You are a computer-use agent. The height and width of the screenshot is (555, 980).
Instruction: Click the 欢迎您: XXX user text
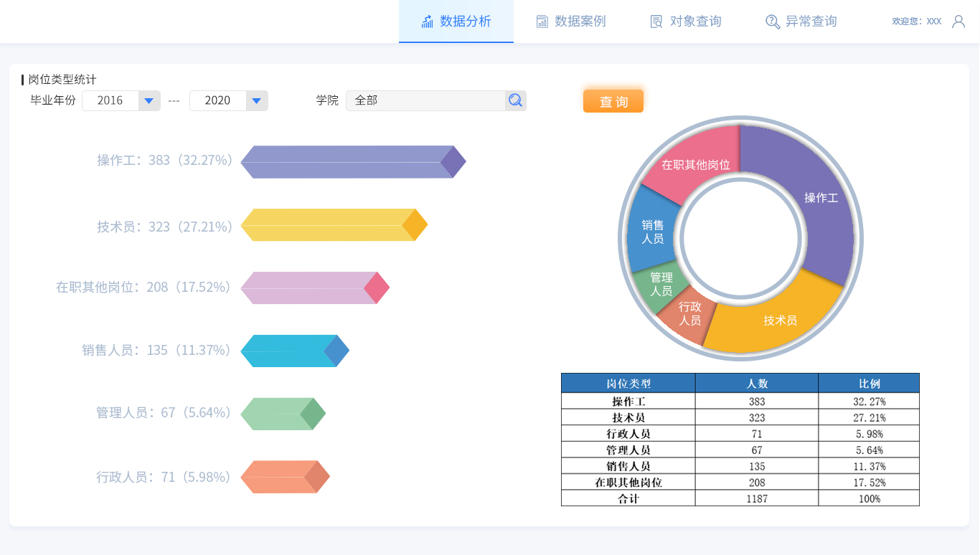[x=916, y=22]
